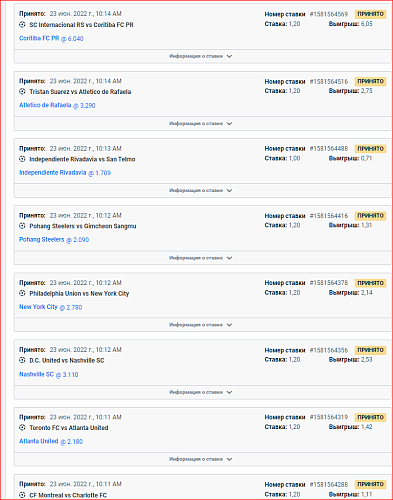Open Atletico de Rafaela @ 3.290 link
The width and height of the screenshot is (393, 500).
57,105
